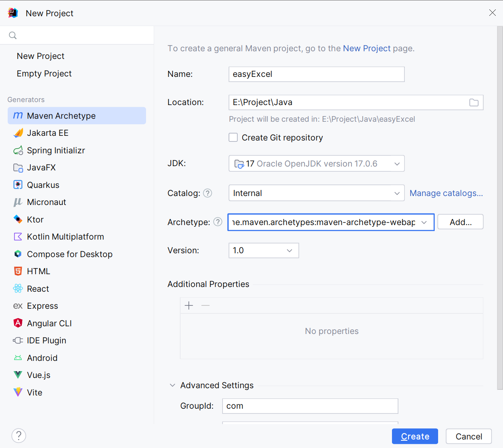Collapse the Advanced Settings section
Image resolution: width=503 pixels, height=448 pixels.
(172, 385)
